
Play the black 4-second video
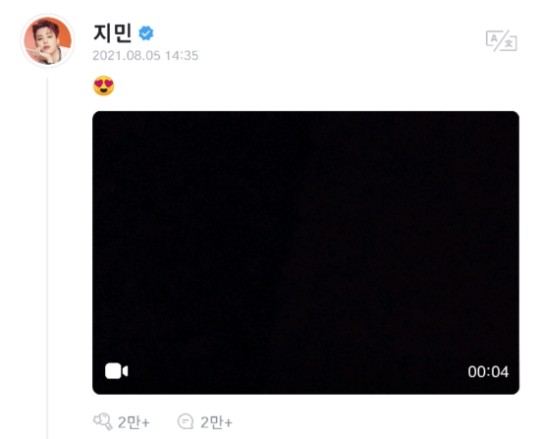click(306, 253)
